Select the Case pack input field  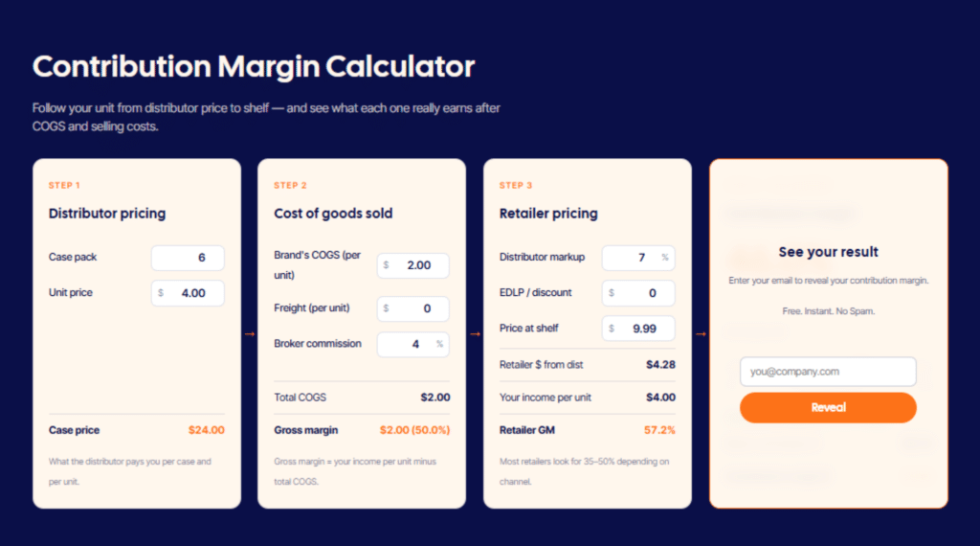click(x=188, y=258)
